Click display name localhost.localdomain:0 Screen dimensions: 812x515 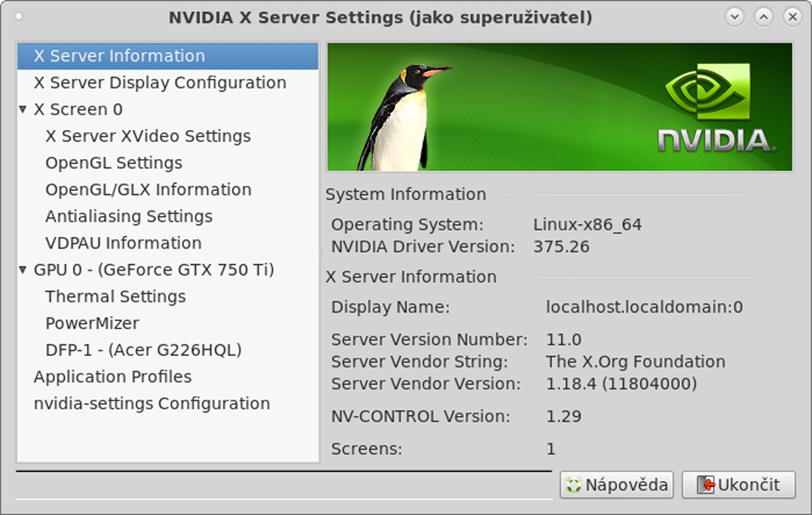[644, 307]
